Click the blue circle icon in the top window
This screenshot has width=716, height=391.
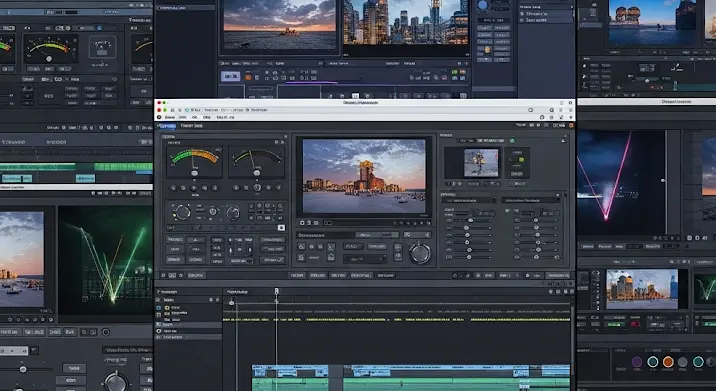click(483, 5)
